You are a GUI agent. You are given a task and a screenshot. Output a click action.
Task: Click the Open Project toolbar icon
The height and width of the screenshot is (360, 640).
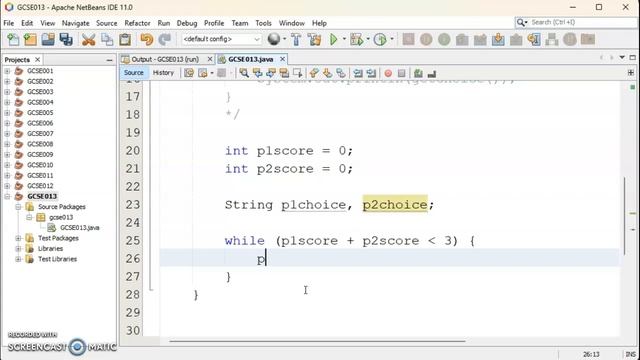pos(48,40)
